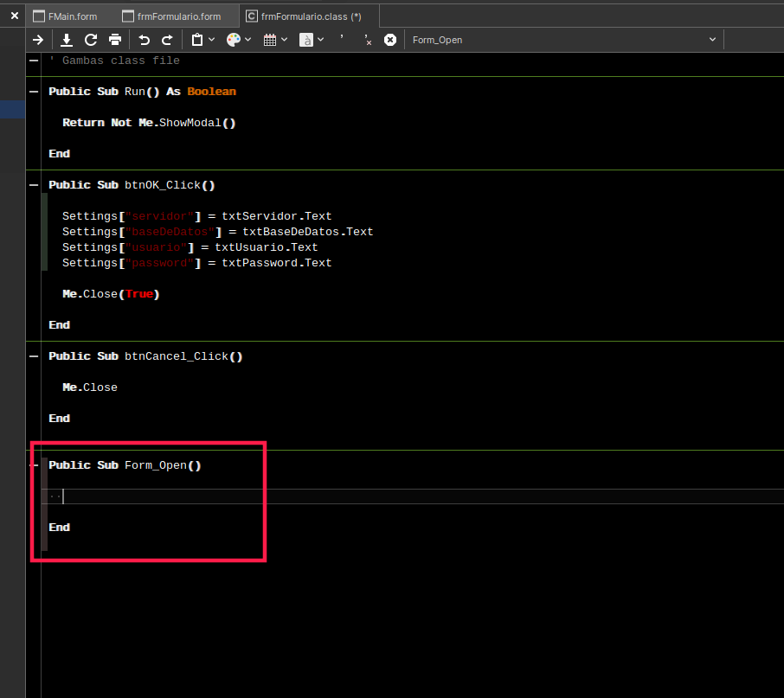This screenshot has height=698, width=784.
Task: Collapse the btnOK_Click procedure
Action: [34, 185]
